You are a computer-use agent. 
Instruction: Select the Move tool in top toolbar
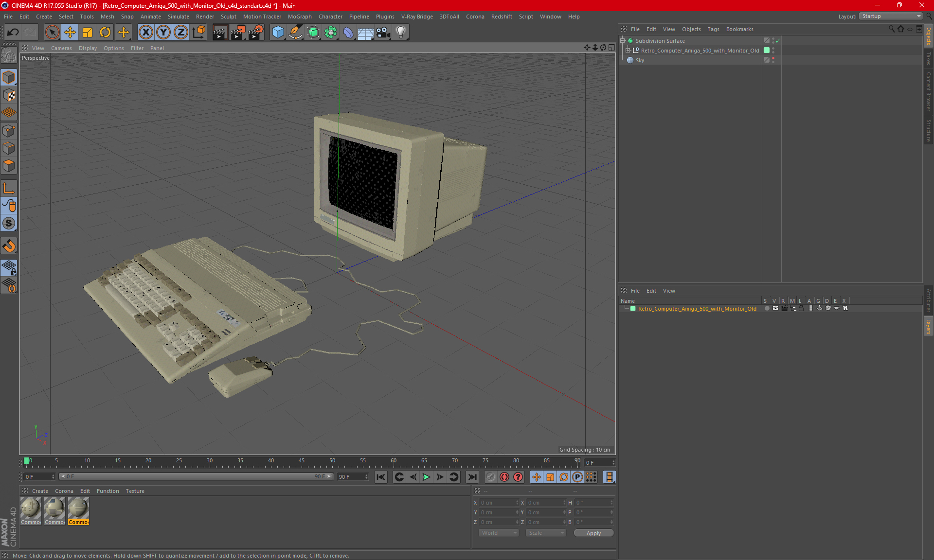[x=70, y=33]
